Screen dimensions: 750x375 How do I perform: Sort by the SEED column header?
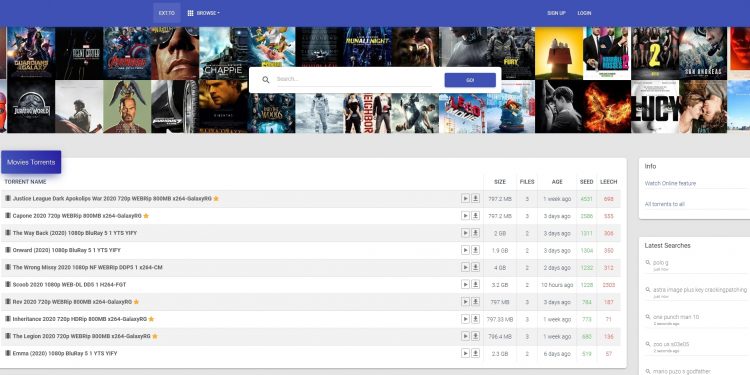[x=586, y=182]
